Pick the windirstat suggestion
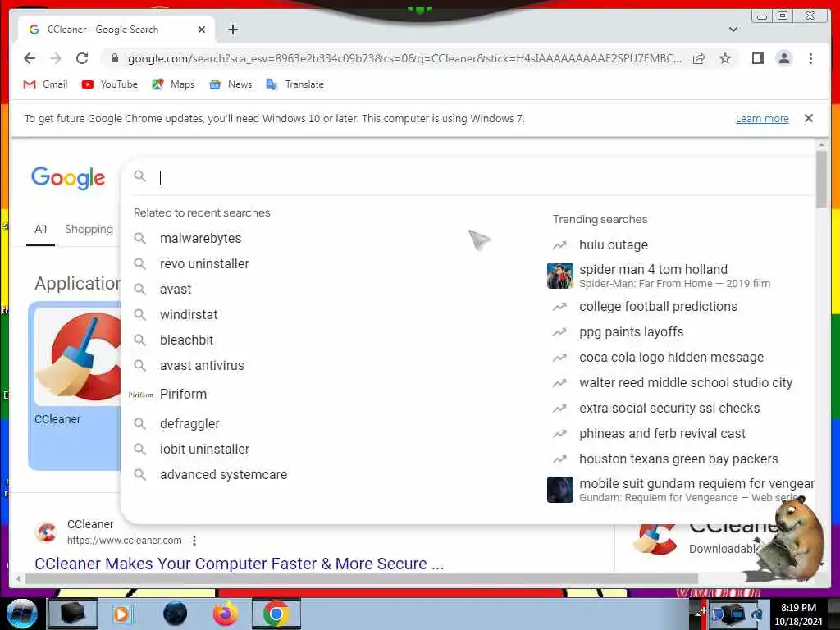Screen dimensions: 840x630 coord(189,314)
